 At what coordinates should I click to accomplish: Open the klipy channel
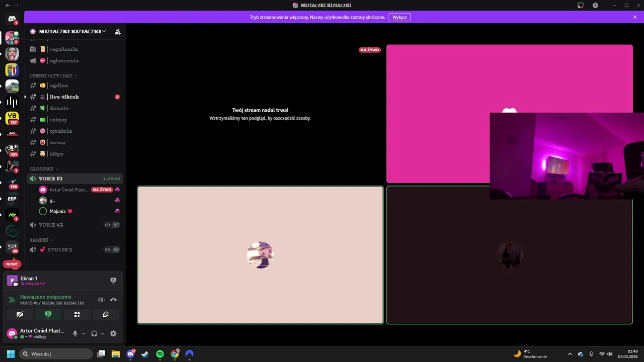pyautogui.click(x=74, y=154)
